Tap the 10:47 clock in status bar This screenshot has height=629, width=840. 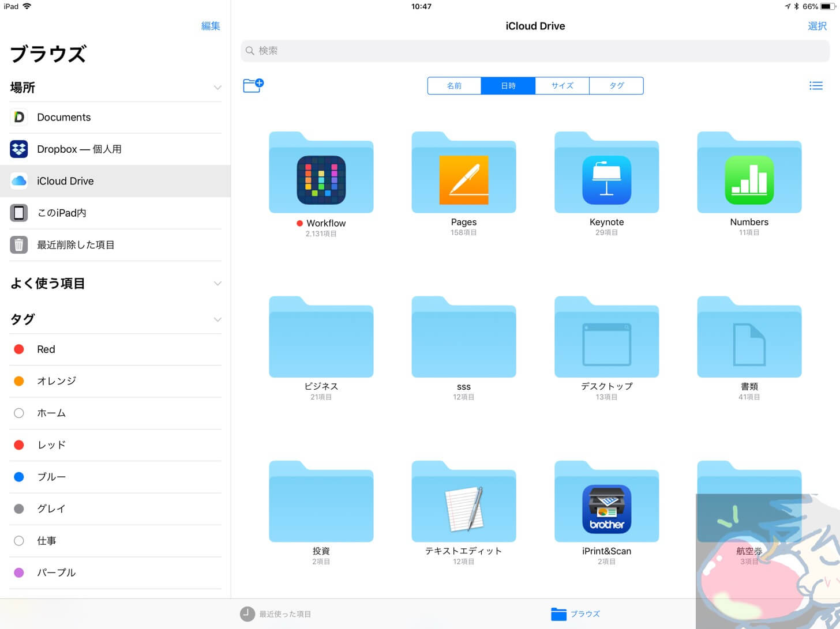(421, 6)
